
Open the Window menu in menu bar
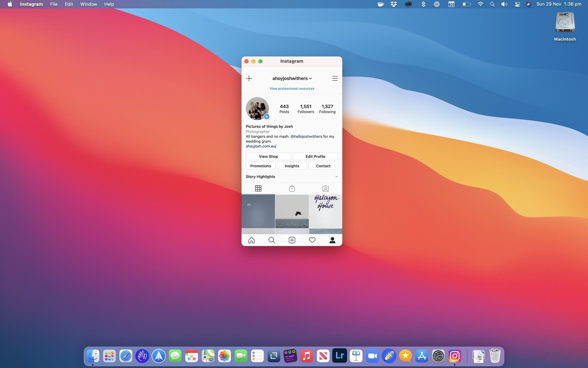[x=89, y=4]
